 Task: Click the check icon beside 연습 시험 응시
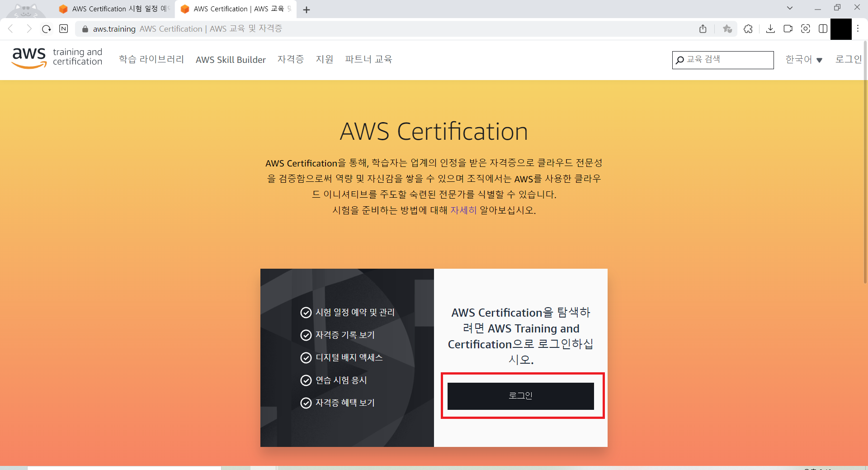[306, 380]
